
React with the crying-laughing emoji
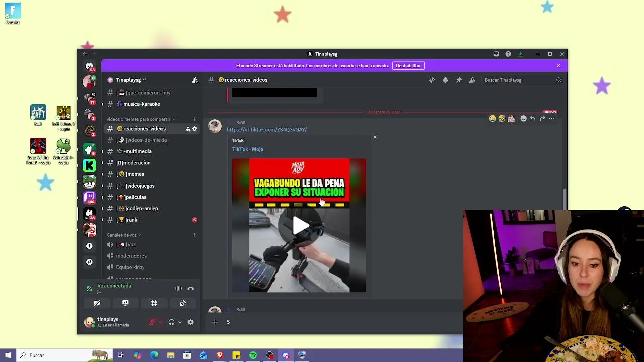coord(493,118)
